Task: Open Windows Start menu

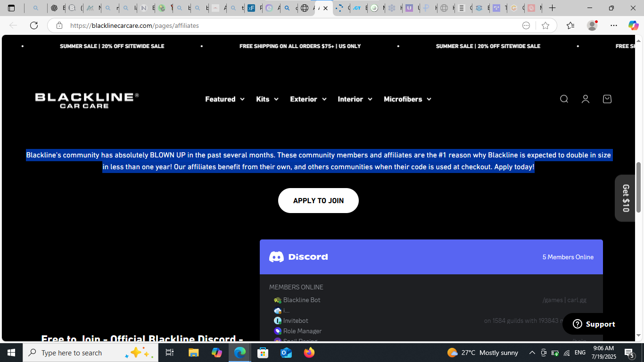Action: click(11, 353)
